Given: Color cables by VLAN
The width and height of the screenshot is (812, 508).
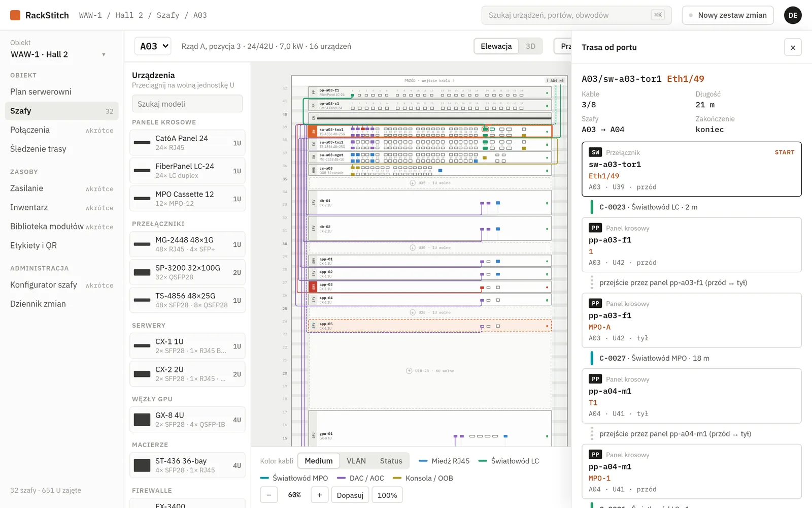Looking at the screenshot, I should 356,461.
